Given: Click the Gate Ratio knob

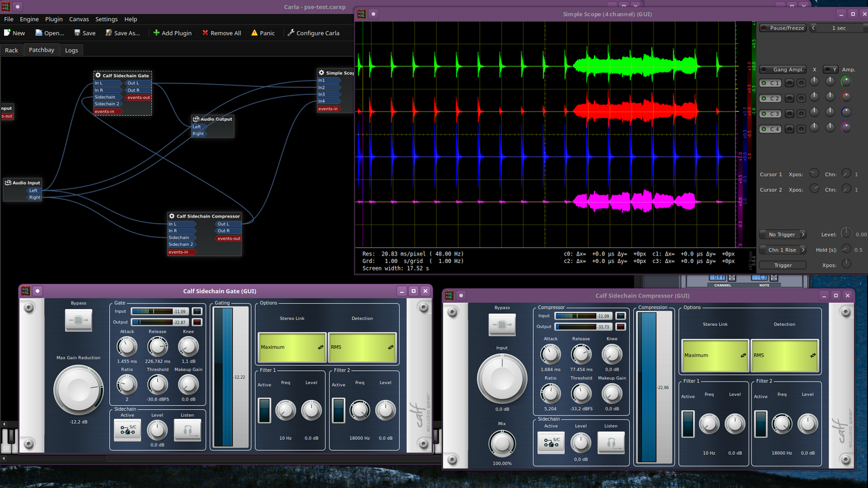Looking at the screenshot, I should click(127, 385).
